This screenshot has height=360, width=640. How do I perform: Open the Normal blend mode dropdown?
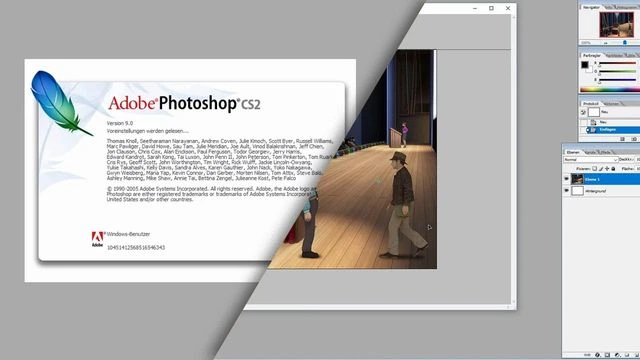[591, 160]
